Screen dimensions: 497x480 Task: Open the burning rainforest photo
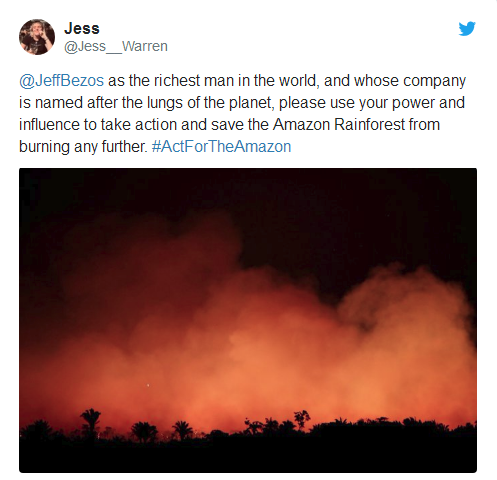248,320
